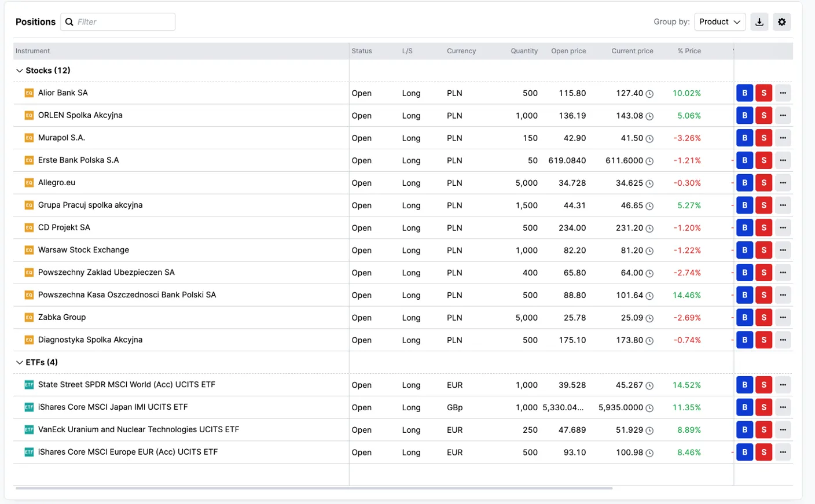Click the horizontal scrollbar under the table
The width and height of the screenshot is (815, 504).
click(314, 488)
